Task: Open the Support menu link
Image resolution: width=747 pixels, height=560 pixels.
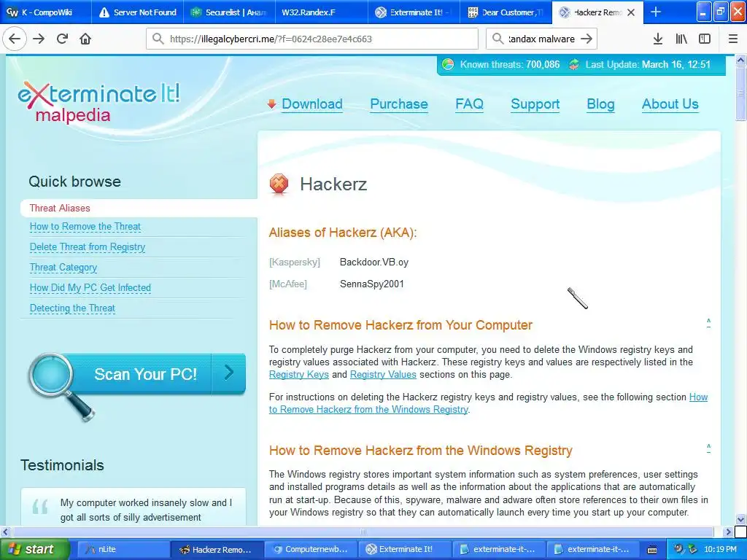Action: (535, 104)
